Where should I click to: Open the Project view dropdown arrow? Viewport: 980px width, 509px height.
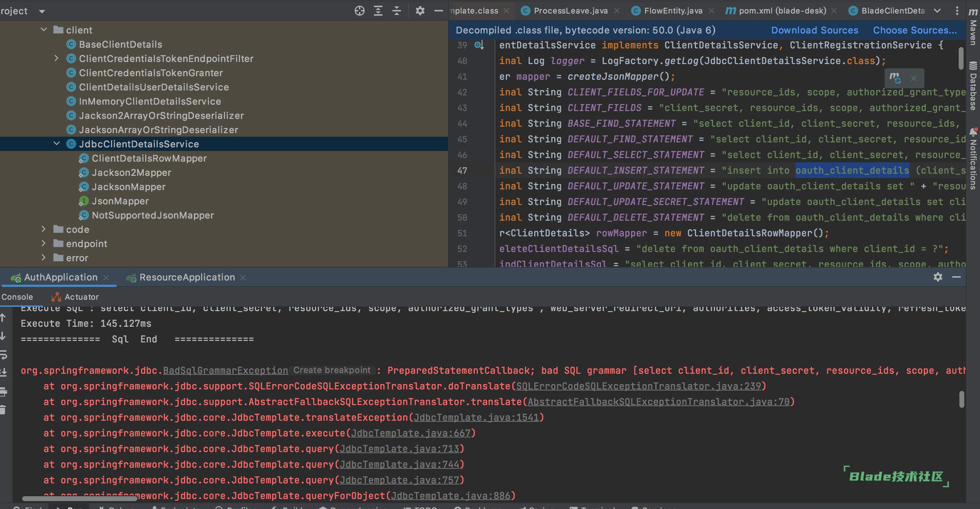tap(42, 11)
